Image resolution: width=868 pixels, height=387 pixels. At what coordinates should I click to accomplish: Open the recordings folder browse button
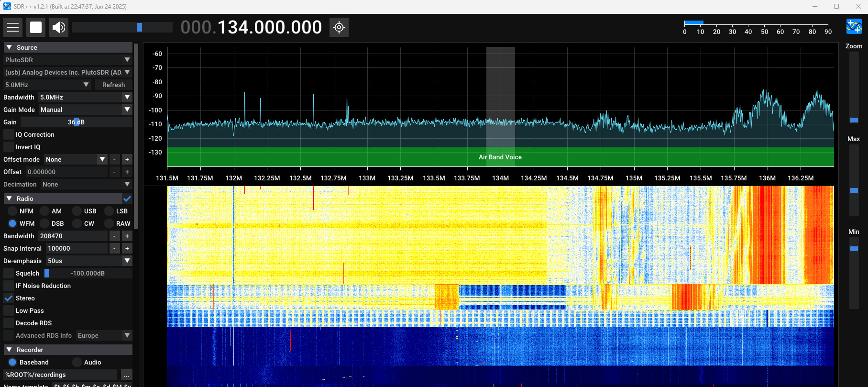pos(126,375)
